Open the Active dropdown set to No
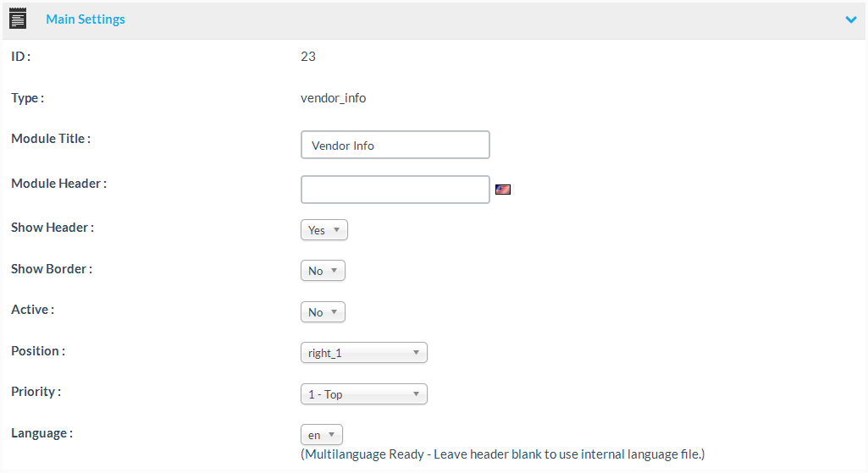 point(323,312)
